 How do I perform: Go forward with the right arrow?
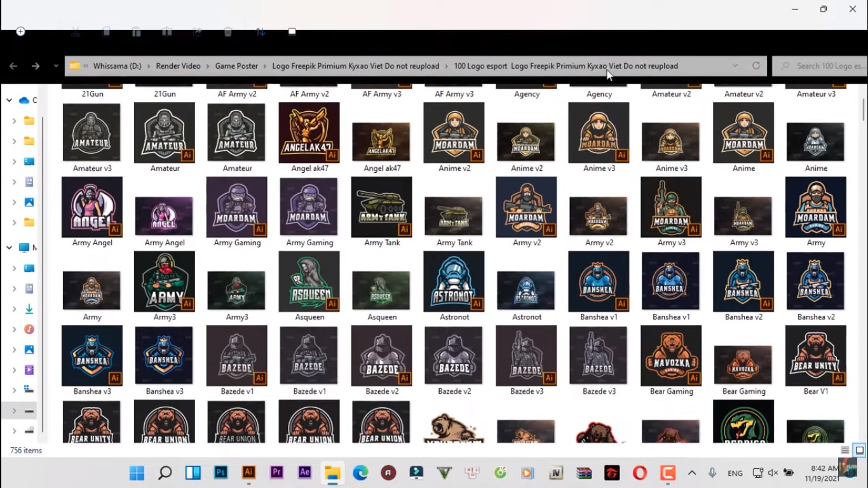point(36,66)
